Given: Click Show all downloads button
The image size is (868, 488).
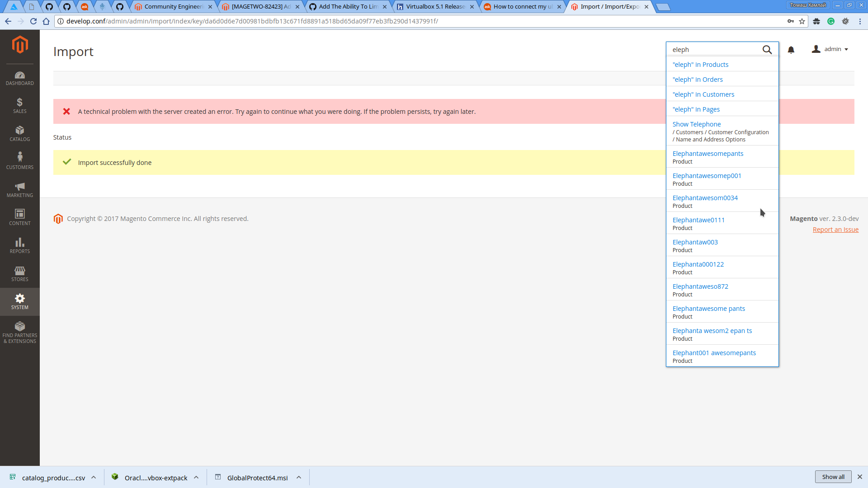Looking at the screenshot, I should click(x=833, y=477).
